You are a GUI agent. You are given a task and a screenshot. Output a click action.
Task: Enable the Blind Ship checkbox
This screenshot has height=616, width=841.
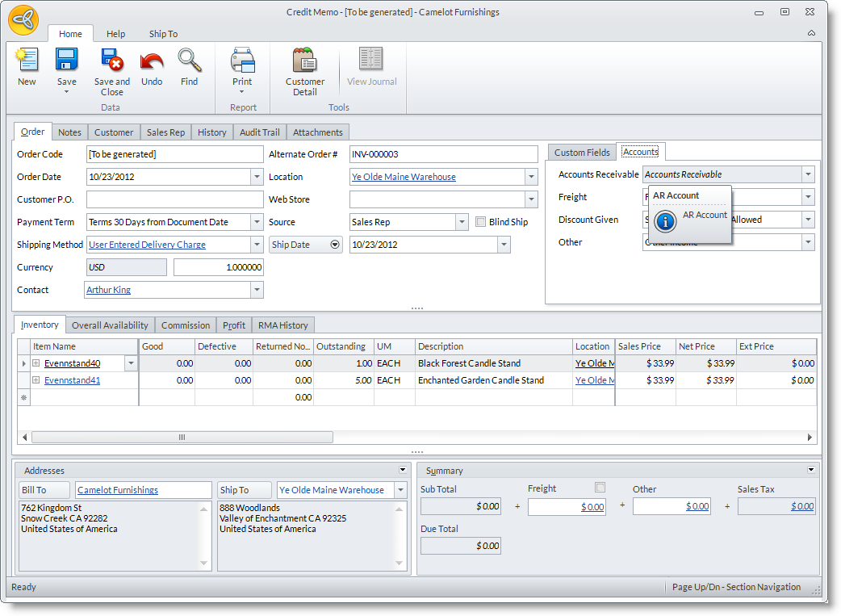(x=481, y=222)
